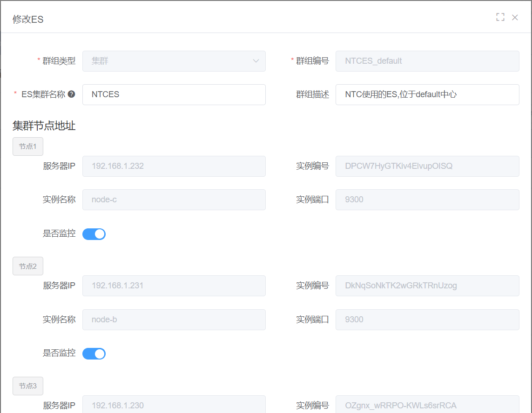Close the 修改ES dialog
This screenshot has width=532, height=413.
tap(515, 17)
